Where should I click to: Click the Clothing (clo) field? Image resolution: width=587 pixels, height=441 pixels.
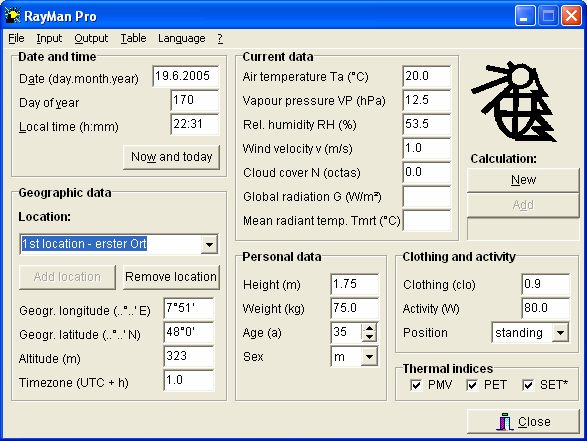pos(545,284)
